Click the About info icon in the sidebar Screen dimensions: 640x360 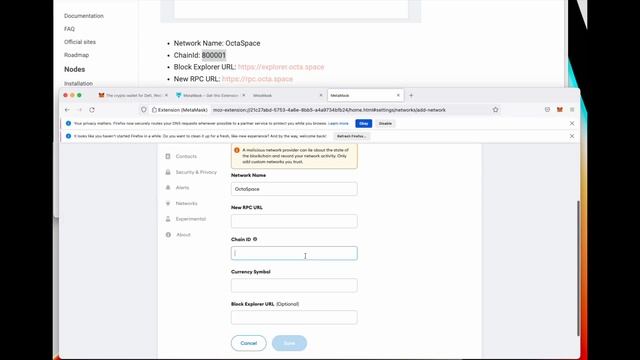[168, 235]
